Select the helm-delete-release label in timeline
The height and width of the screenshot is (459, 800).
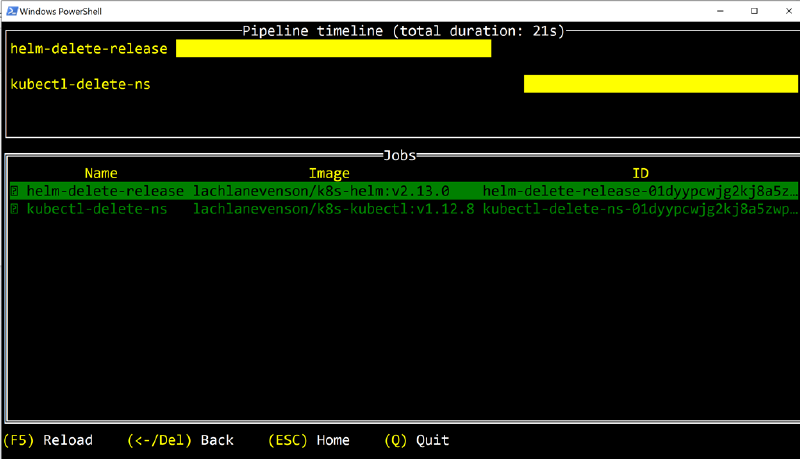(89, 49)
